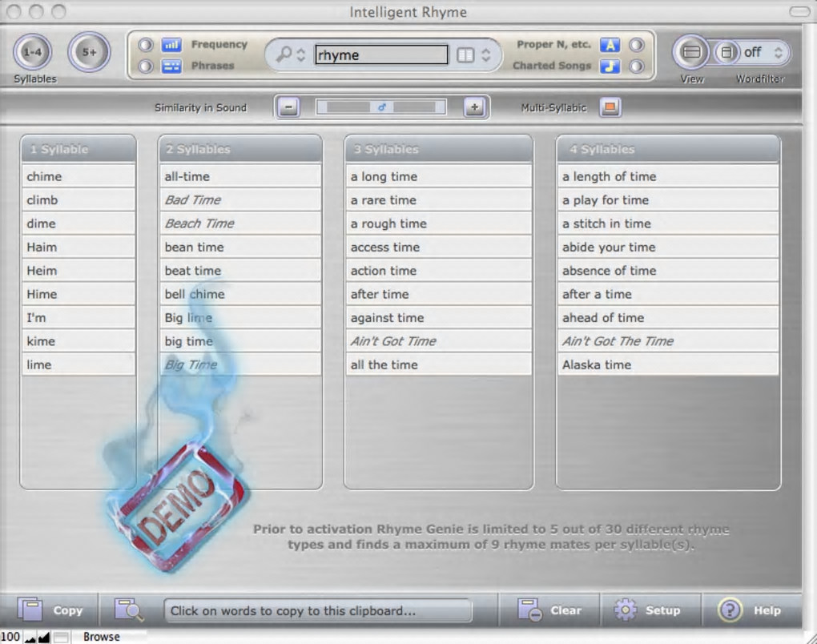Select the word 'dime'
The image size is (817, 644).
click(x=78, y=223)
